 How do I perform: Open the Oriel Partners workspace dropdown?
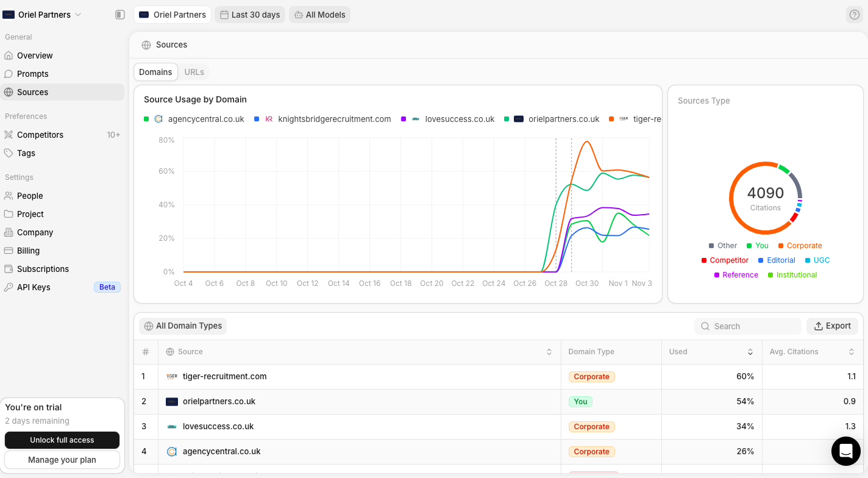click(43, 14)
